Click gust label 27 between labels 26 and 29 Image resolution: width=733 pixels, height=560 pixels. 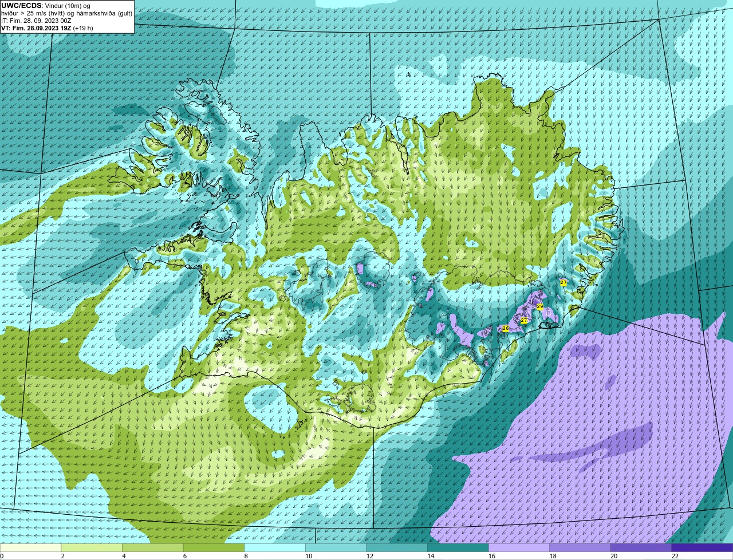point(523,321)
